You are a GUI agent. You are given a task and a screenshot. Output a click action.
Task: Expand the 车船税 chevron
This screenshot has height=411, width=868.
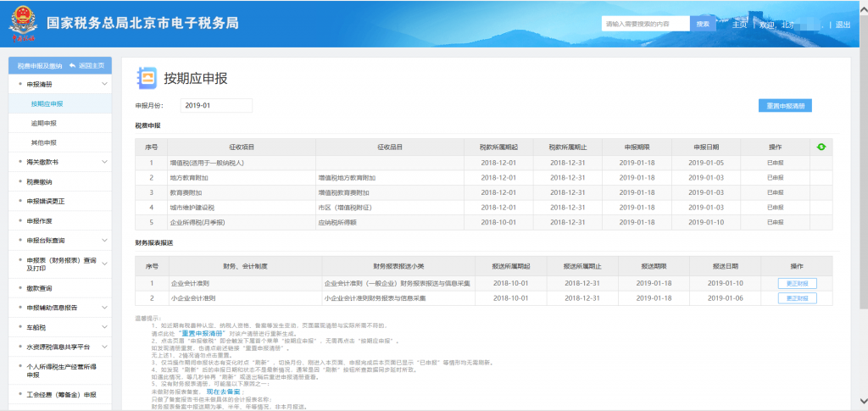coord(104,327)
